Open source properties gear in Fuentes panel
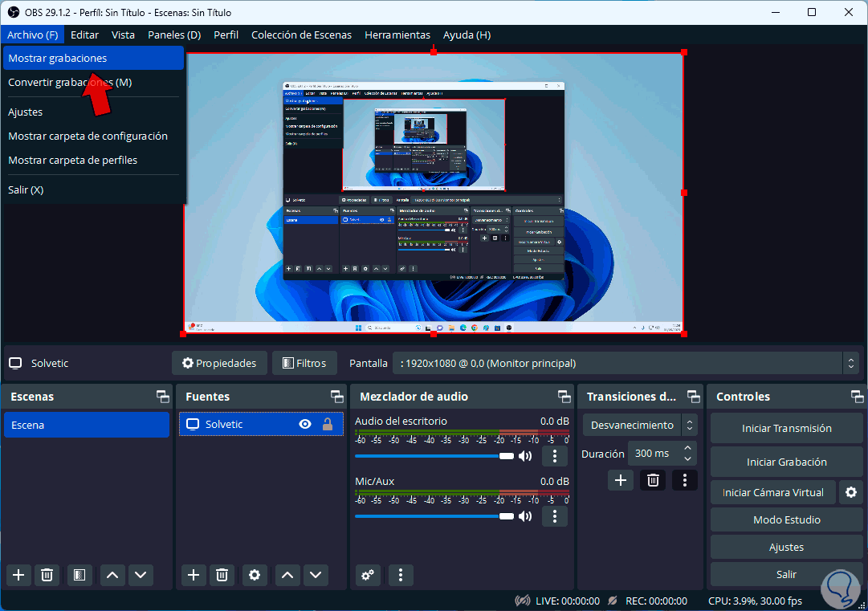 coord(255,574)
